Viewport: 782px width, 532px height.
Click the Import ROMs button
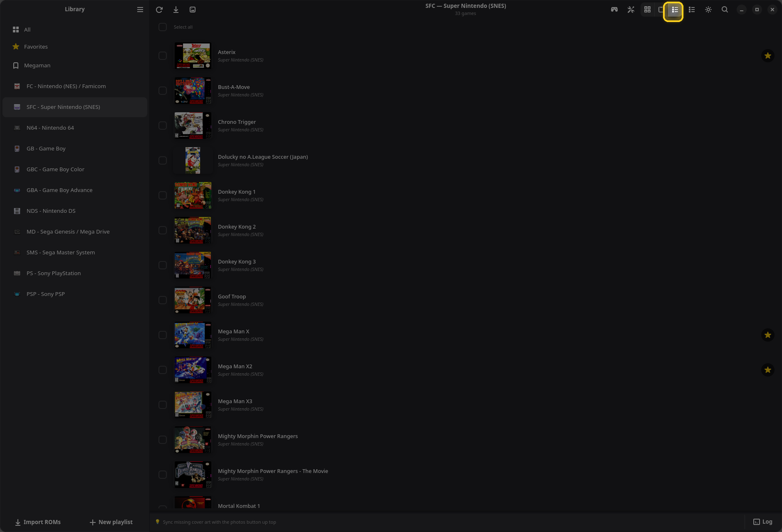[x=38, y=522]
